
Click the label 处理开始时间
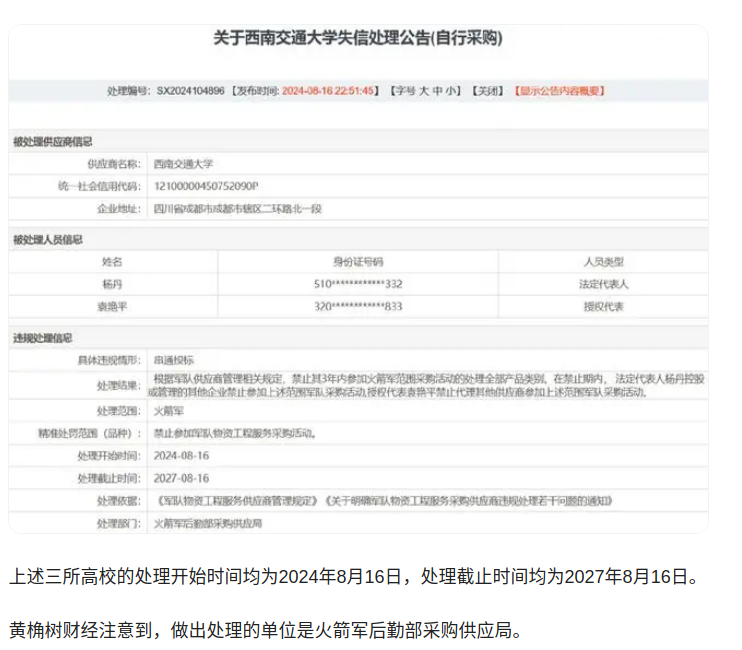pyautogui.click(x=109, y=456)
